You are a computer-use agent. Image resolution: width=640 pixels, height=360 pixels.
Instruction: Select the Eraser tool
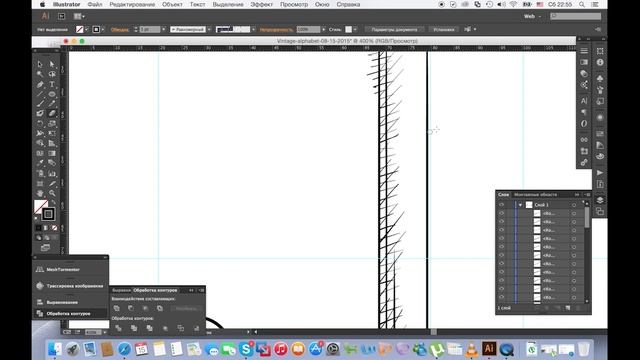[x=52, y=113]
